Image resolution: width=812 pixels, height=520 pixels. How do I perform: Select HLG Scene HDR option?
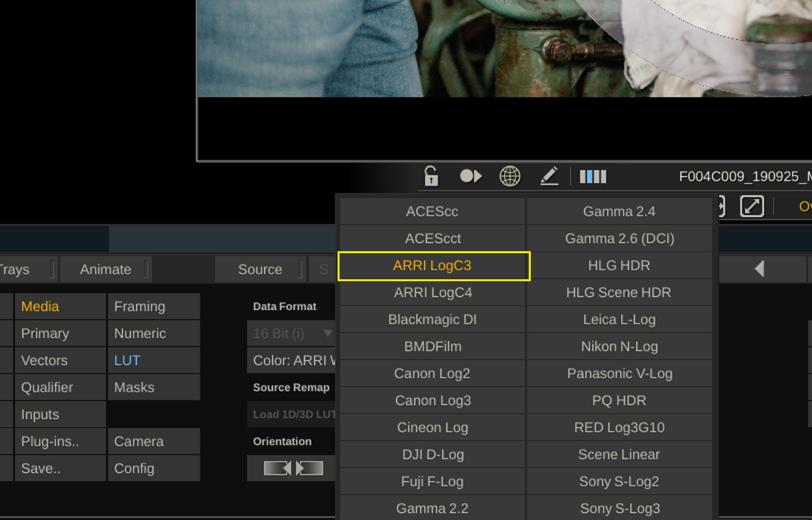(620, 292)
